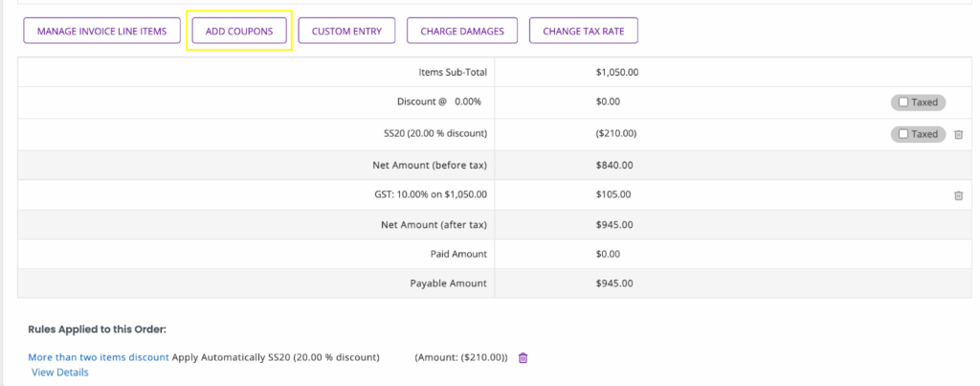Enable Taxed checkbox for SS20 discount
The image size is (980, 386).
(903, 134)
